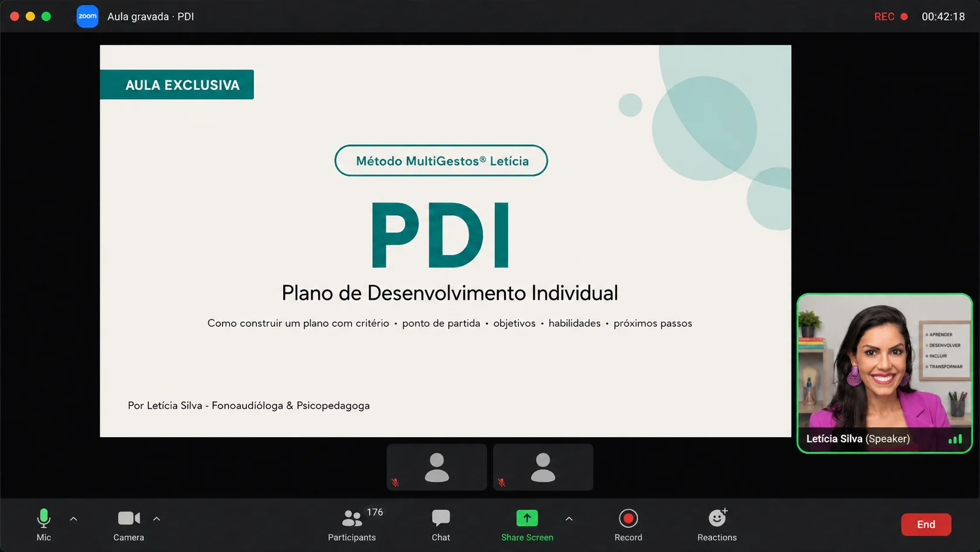Click the Por Letícia Silva author line

click(249, 405)
